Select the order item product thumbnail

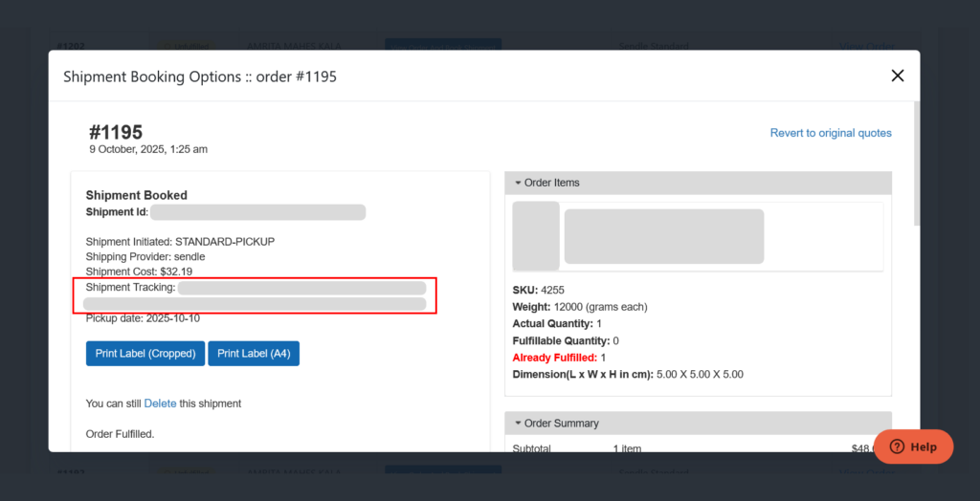pos(536,236)
